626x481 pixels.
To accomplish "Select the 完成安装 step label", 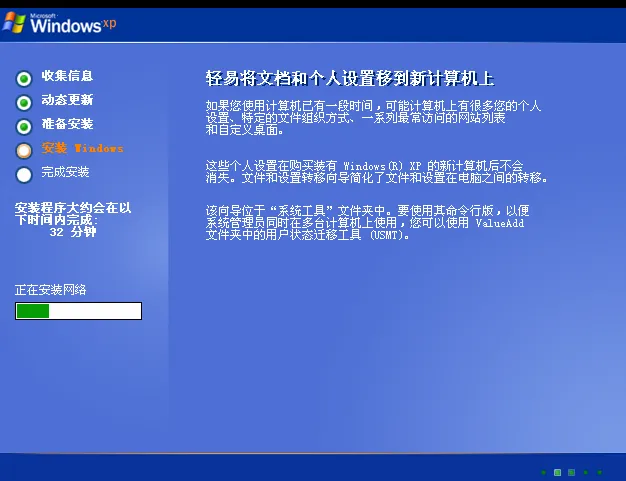I will (65, 172).
